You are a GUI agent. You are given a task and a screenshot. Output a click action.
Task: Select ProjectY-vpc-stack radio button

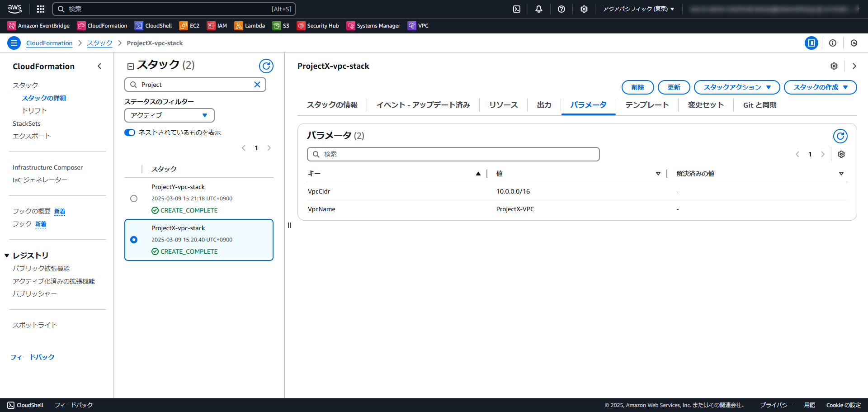[x=134, y=199]
